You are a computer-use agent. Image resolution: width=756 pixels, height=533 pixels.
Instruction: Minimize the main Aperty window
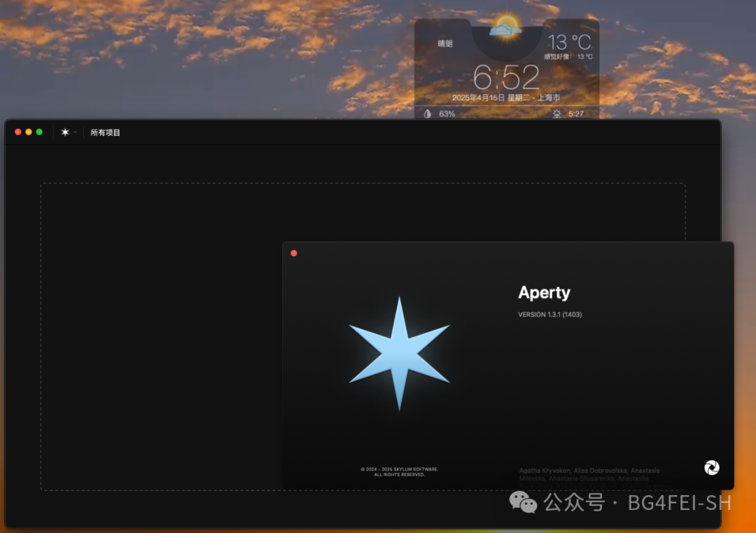[29, 132]
